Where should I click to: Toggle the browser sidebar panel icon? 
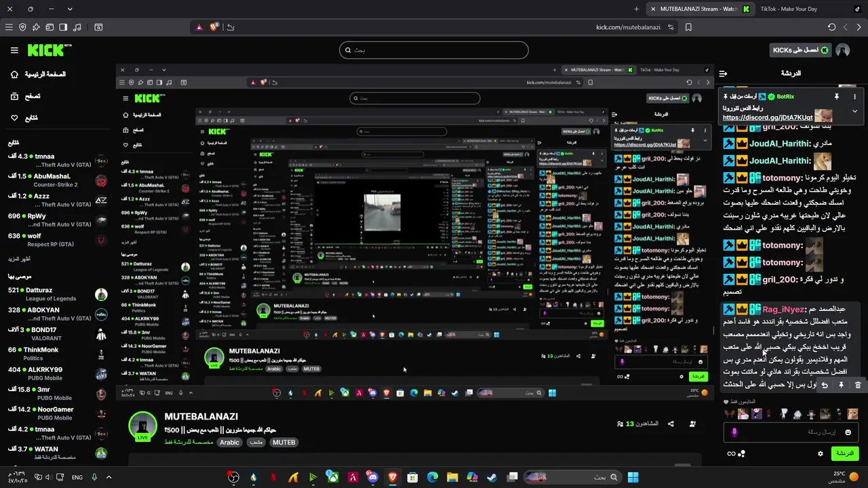tap(63, 27)
